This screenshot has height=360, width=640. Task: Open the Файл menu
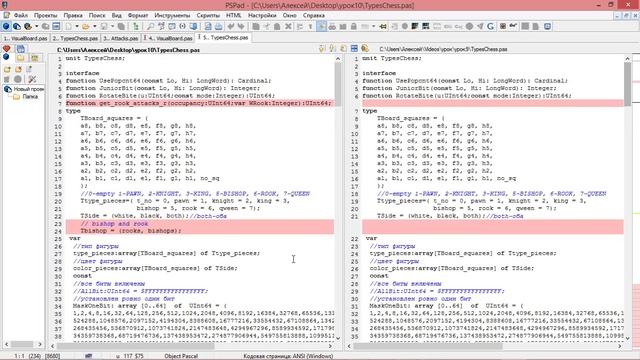(x=21, y=16)
